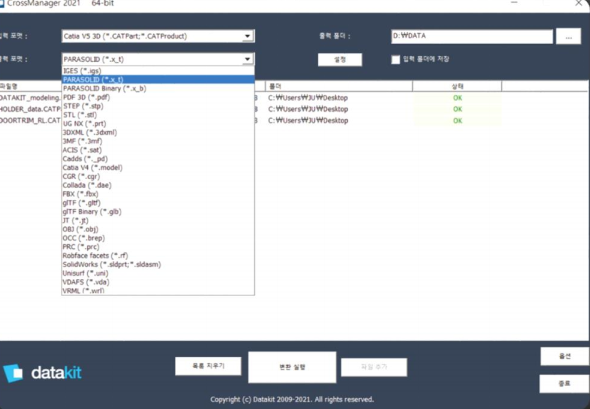The image size is (590, 409).
Task: Select STEP (*.stp) format
Action: pos(158,106)
